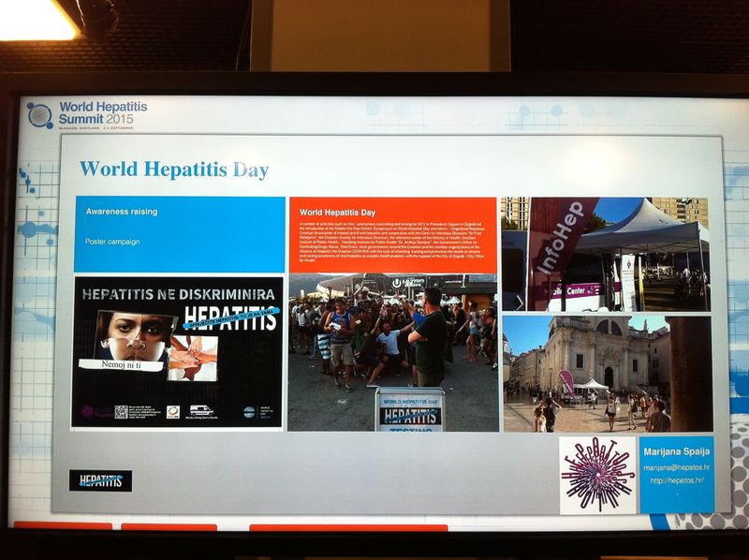Open the old town church square photo
This screenshot has width=749, height=560.
point(607,374)
